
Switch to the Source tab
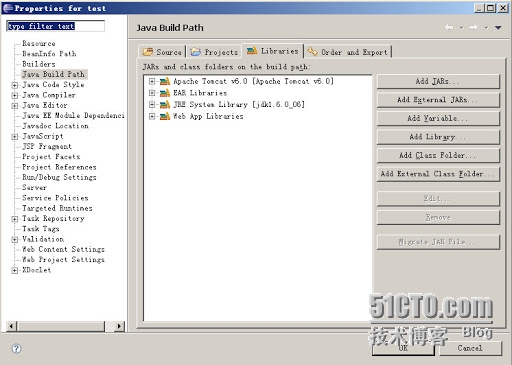pos(162,52)
